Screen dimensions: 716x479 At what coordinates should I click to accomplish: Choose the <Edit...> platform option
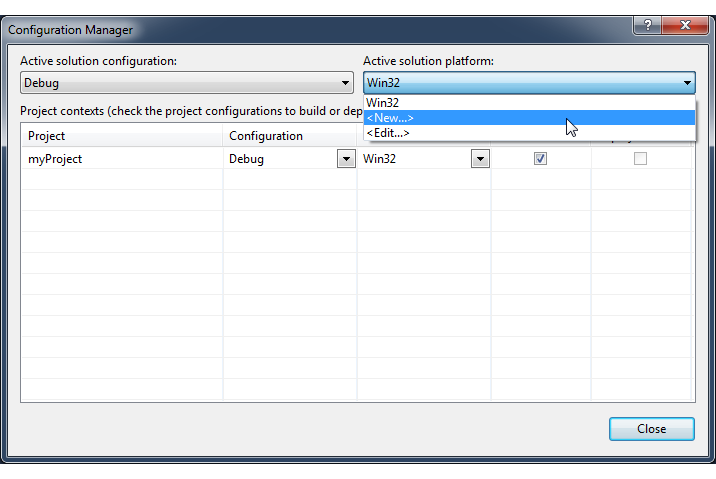click(x=529, y=133)
